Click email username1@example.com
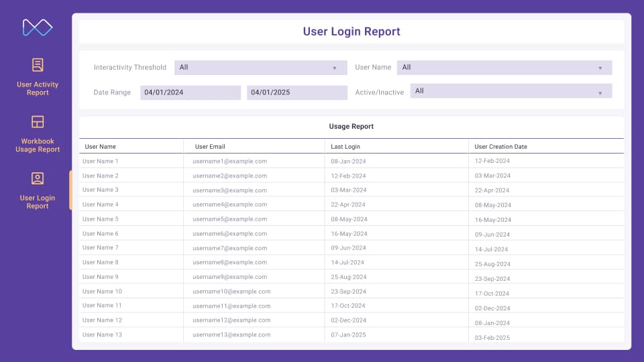This screenshot has height=362, width=644. pyautogui.click(x=229, y=162)
